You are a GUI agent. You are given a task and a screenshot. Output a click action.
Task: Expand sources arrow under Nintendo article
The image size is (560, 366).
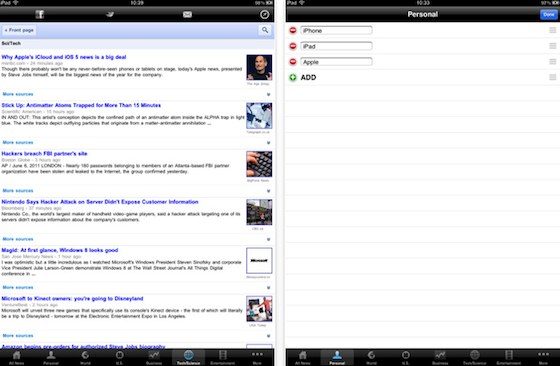pyautogui.click(x=269, y=239)
